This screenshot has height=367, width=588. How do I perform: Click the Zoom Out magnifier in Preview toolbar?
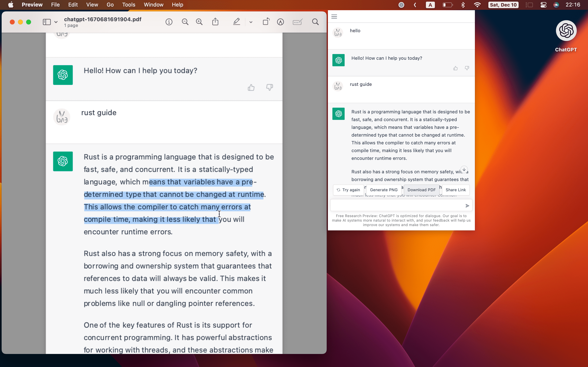185,22
